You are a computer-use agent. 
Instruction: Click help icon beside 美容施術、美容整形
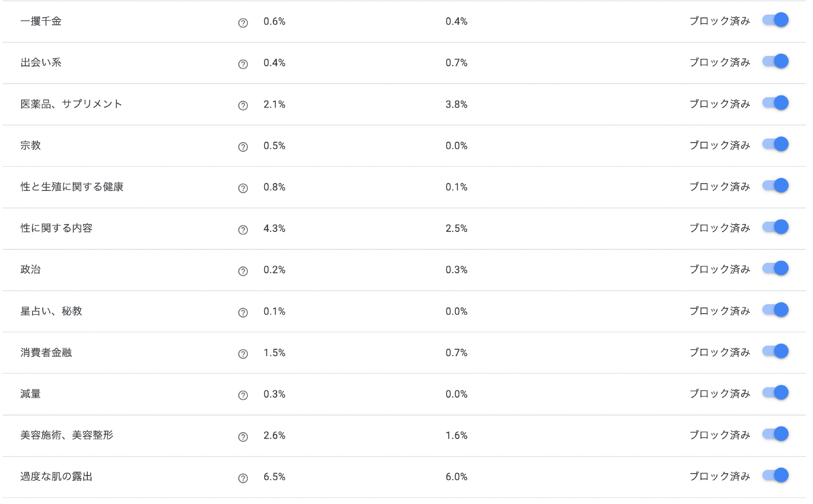(243, 437)
